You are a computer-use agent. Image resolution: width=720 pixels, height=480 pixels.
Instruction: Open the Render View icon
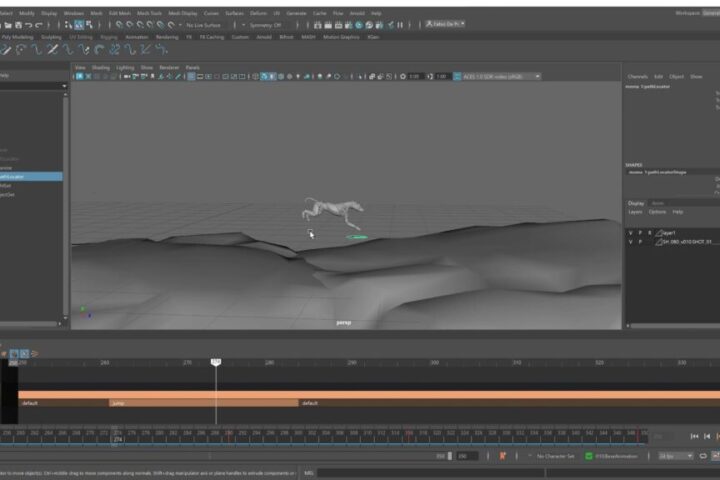pyautogui.click(x=318, y=25)
